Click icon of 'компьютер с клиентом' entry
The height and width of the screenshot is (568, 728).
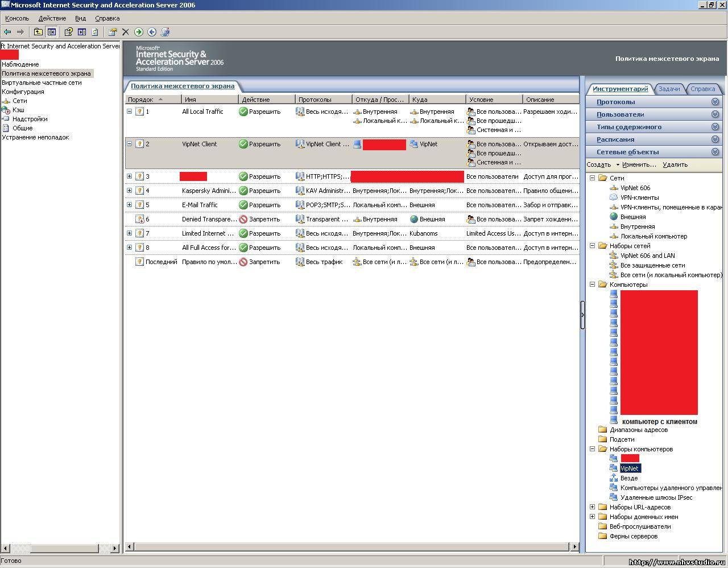point(614,420)
